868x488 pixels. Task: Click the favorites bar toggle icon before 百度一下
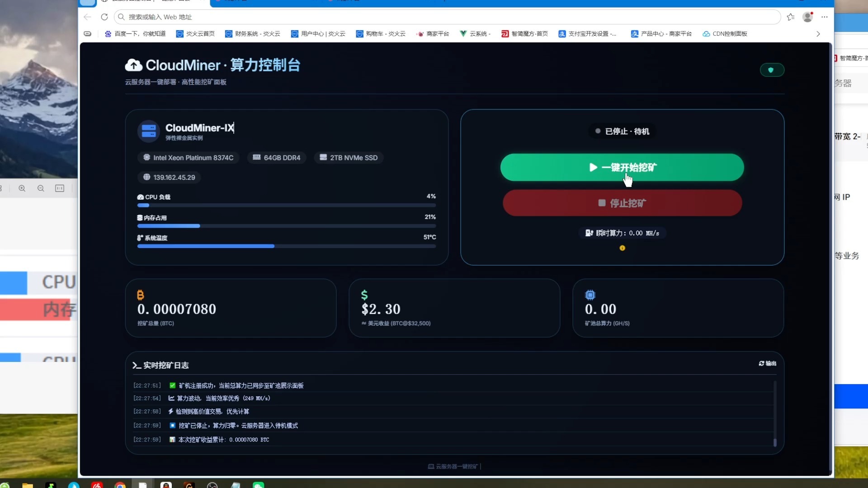88,34
